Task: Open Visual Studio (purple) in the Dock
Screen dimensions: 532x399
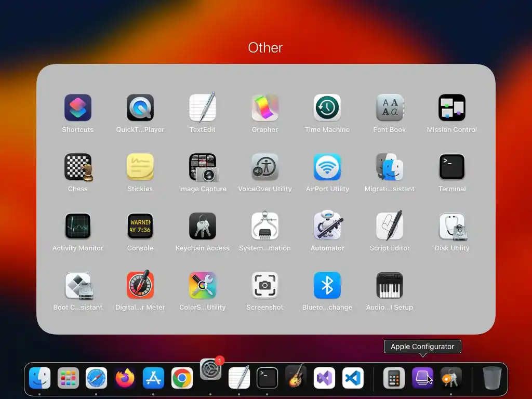Action: 324,378
